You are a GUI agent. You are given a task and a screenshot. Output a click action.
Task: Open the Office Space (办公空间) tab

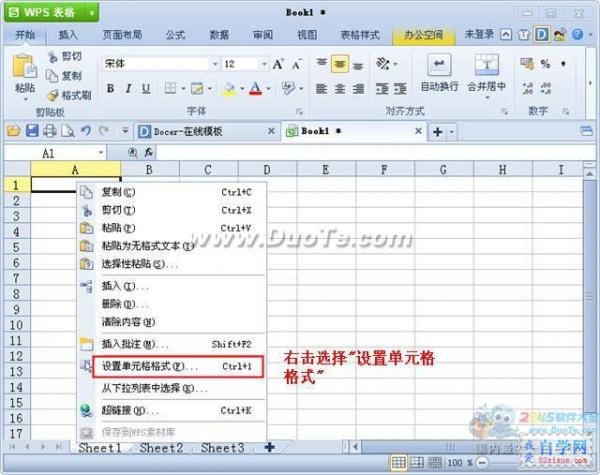(x=423, y=35)
